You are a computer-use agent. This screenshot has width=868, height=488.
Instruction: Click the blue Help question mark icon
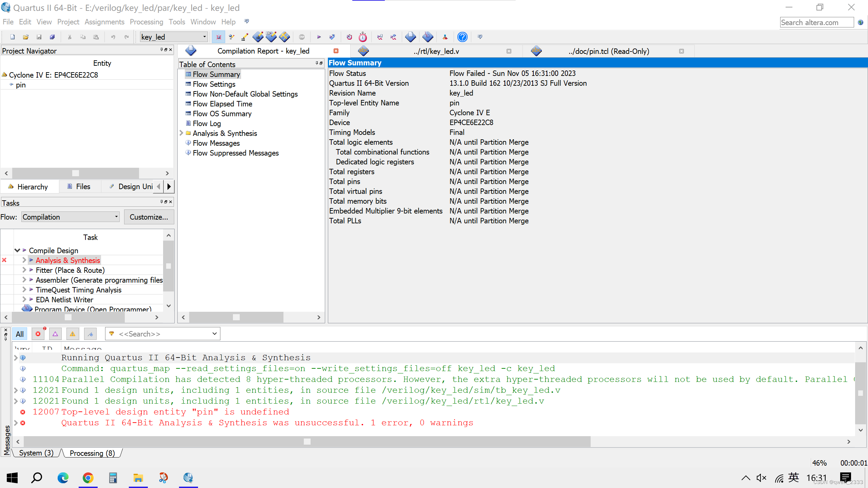coord(462,37)
